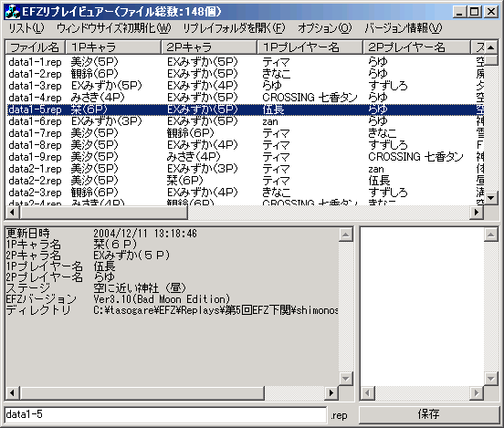Select data1-3.rep replay row
Image resolution: width=504 pixels, height=428 pixels.
[245, 86]
